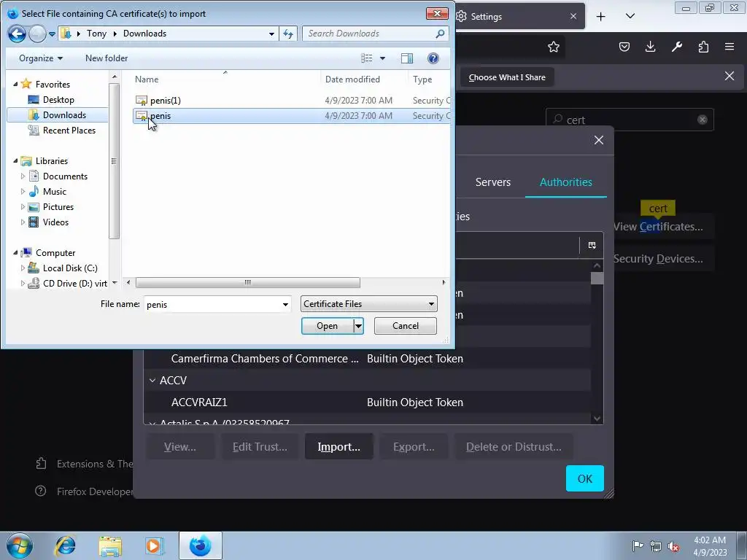Click the forward navigation arrow in file dialog

pos(37,34)
